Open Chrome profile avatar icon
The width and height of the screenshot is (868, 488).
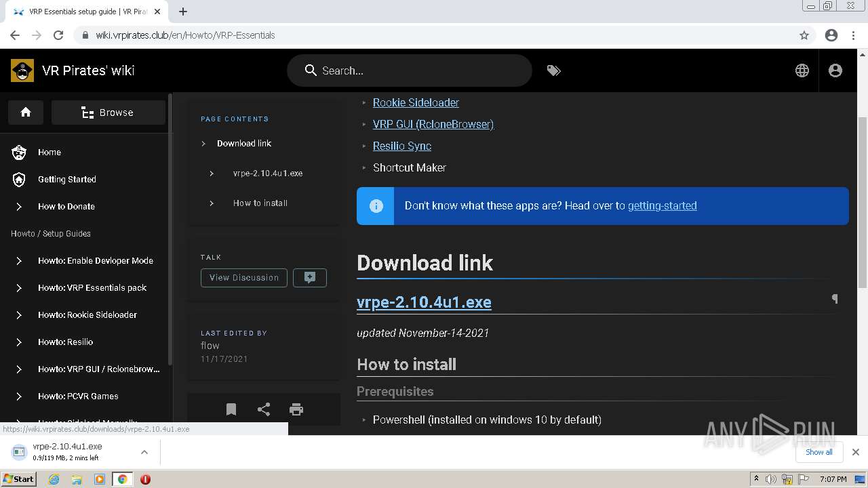pyautogui.click(x=831, y=35)
